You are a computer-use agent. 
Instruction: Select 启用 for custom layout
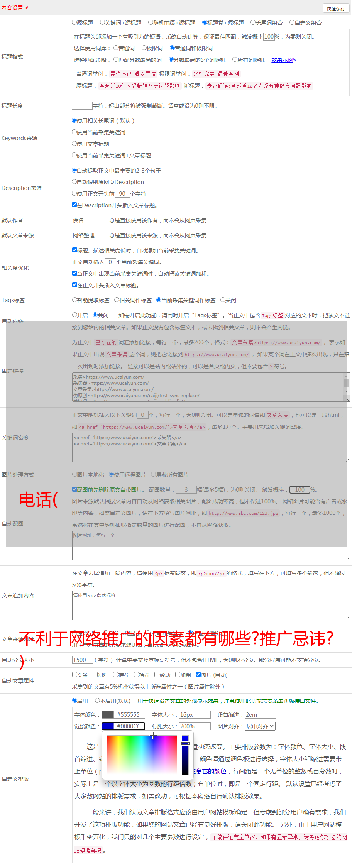74,701
